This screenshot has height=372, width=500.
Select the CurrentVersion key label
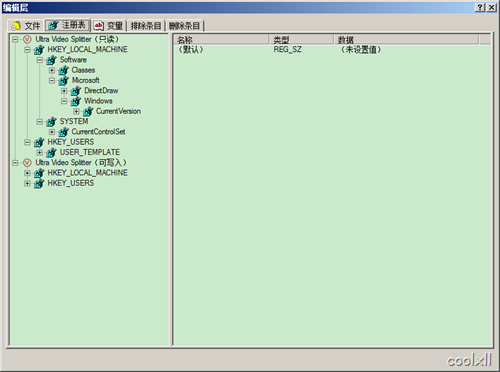coord(118,111)
